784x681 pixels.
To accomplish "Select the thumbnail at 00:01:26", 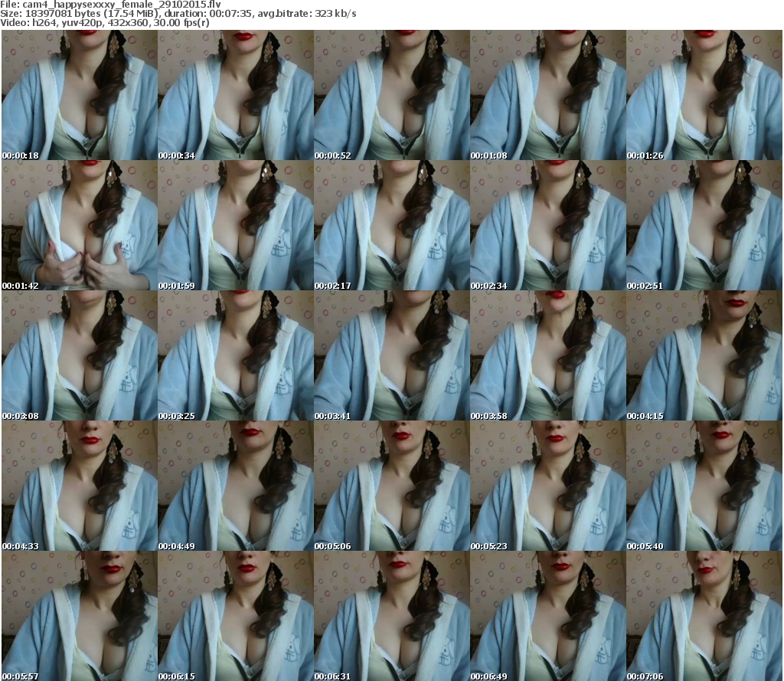I will coord(704,95).
